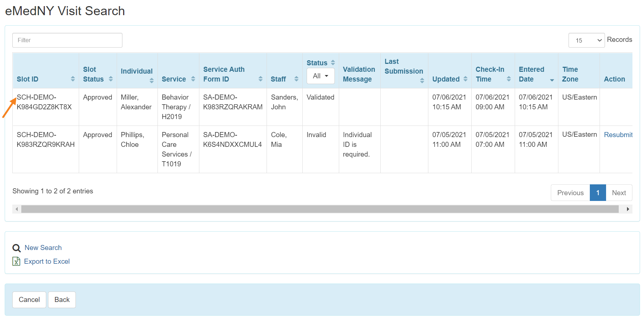Sort by the Individual column arrows
This screenshot has width=644, height=320.
(151, 80)
